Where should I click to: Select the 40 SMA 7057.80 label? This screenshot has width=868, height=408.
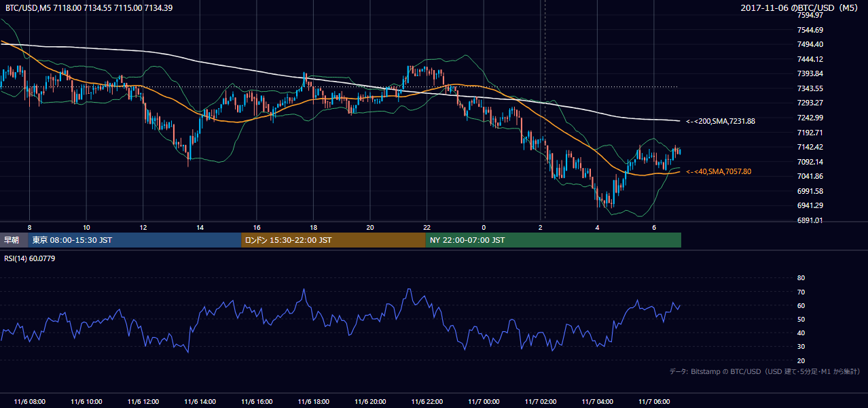tap(719, 172)
